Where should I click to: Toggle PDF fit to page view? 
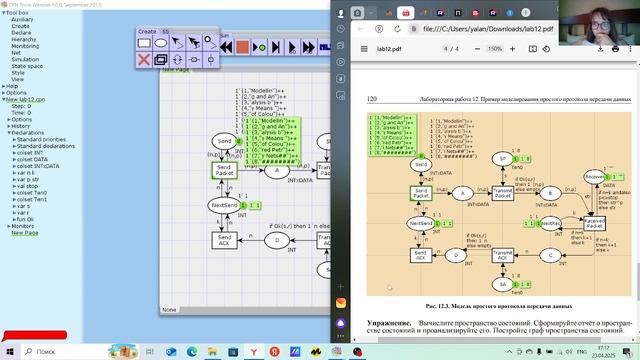point(533,49)
